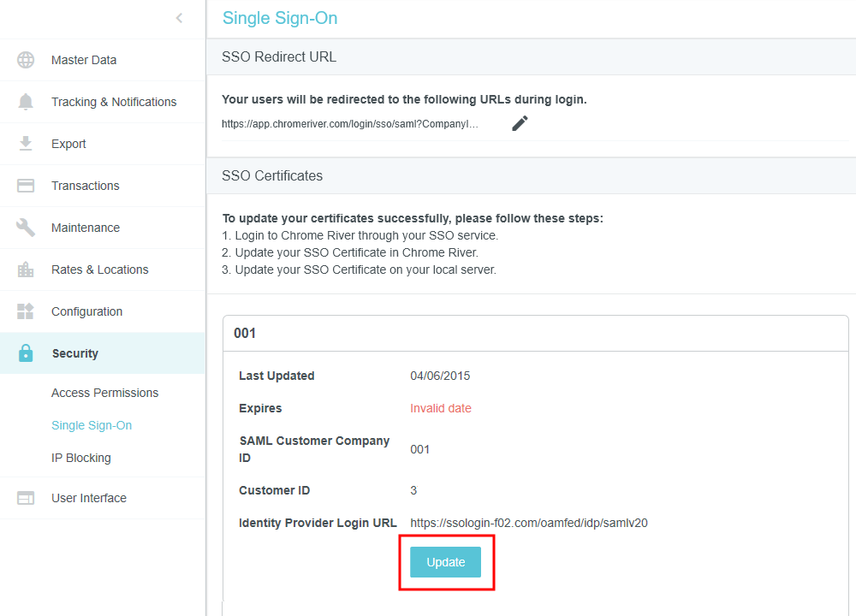Open IP Blocking settings
856x616 pixels.
pos(81,458)
